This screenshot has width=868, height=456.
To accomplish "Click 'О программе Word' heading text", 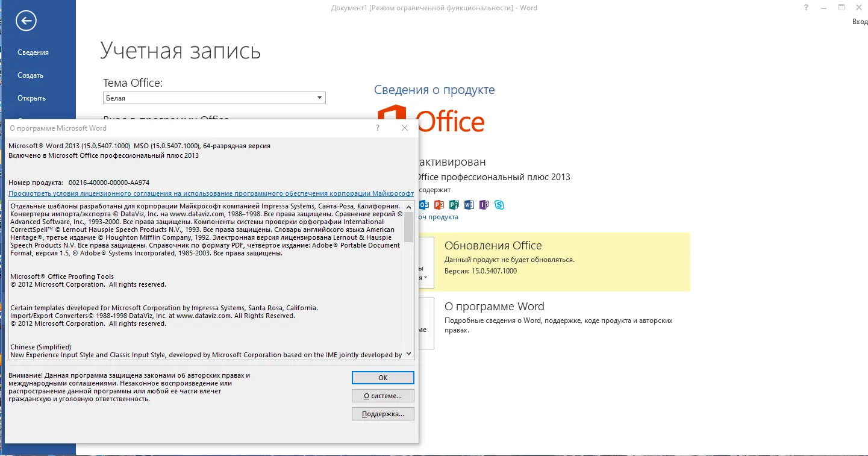I will click(494, 306).
